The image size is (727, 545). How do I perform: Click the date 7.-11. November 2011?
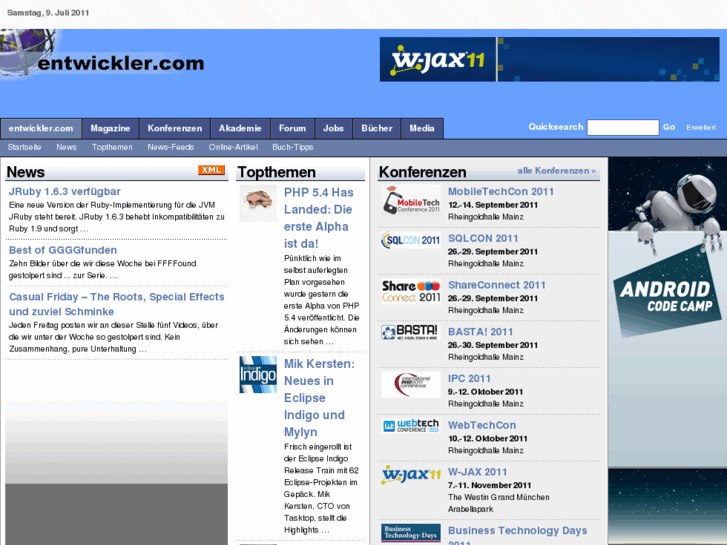(x=489, y=485)
